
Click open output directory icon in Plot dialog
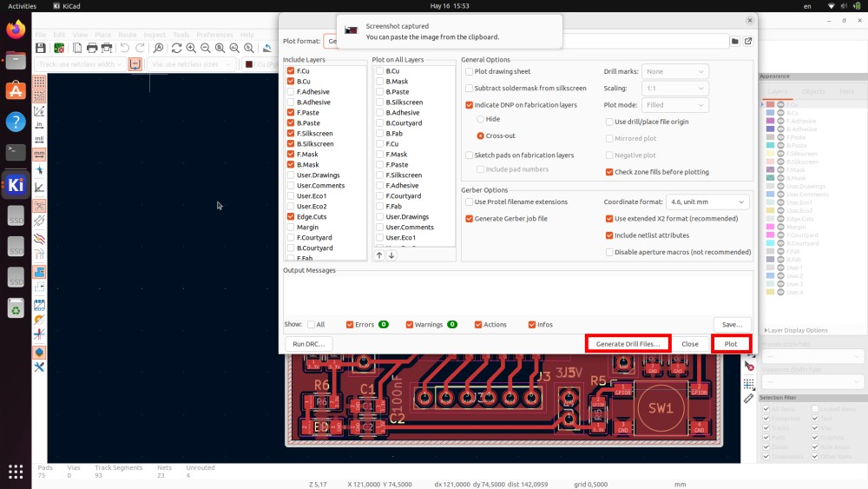[x=748, y=41]
